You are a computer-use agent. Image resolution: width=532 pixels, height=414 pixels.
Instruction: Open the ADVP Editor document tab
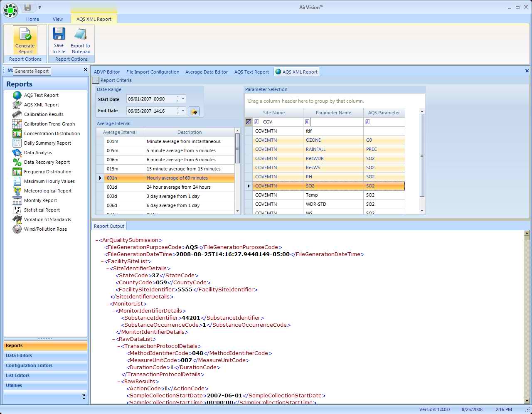pyautogui.click(x=107, y=72)
